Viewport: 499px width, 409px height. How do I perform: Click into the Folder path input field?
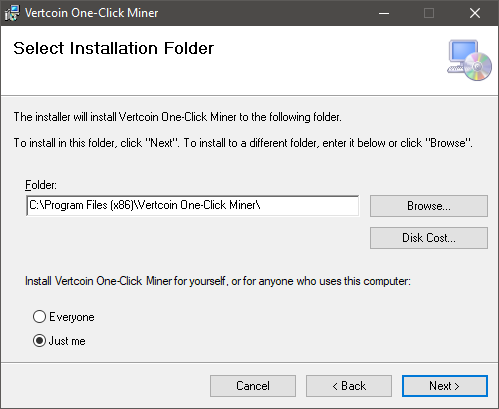[193, 205]
